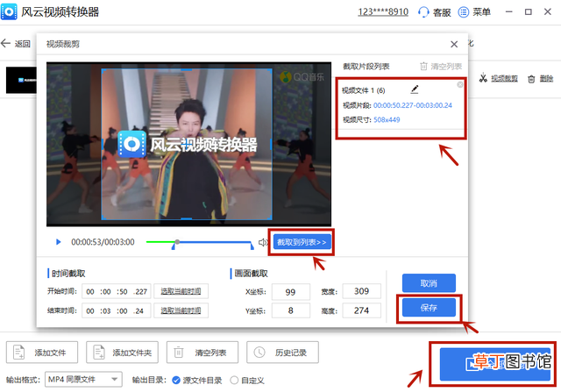This screenshot has width=561, height=392.
Task: Click the end trim marker on timeline
Action: 252,246
